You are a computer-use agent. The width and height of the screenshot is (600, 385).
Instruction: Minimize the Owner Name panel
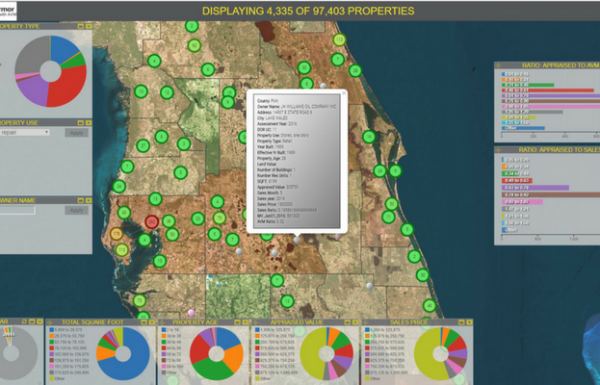pyautogui.click(x=81, y=201)
